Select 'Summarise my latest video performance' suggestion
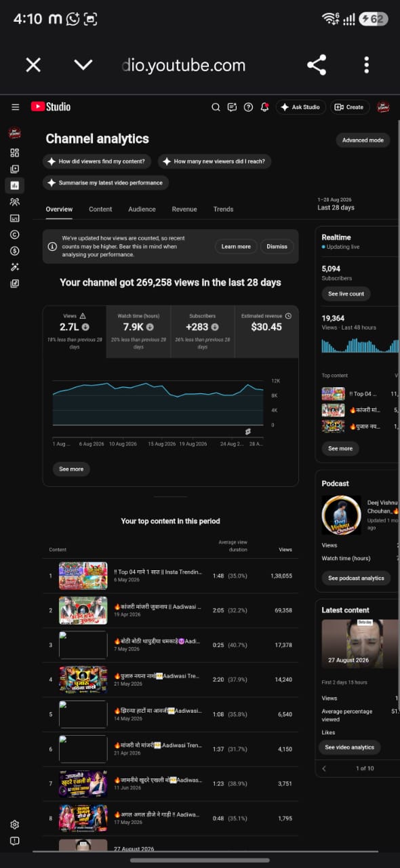This screenshot has width=400, height=868. click(x=106, y=182)
